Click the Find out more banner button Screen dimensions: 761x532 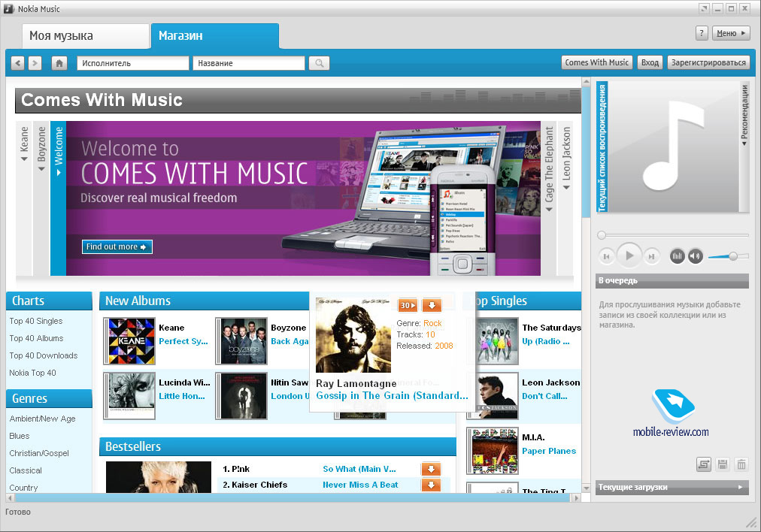coord(117,247)
